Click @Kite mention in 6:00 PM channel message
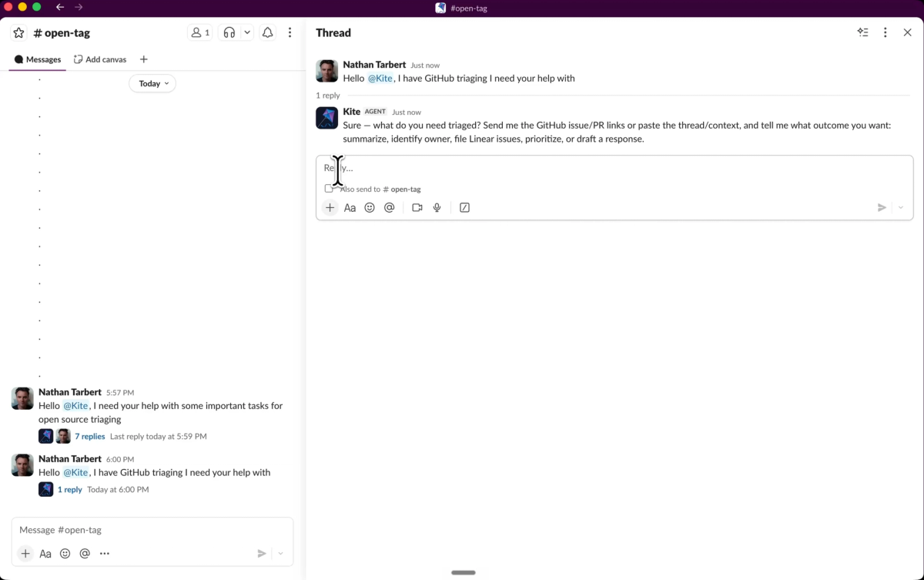The image size is (924, 580). [75, 472]
